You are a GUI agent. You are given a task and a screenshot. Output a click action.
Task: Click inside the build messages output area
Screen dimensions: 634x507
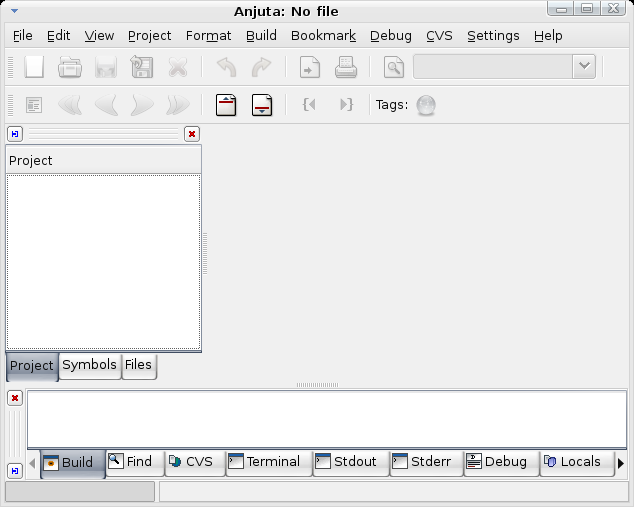(x=327, y=419)
